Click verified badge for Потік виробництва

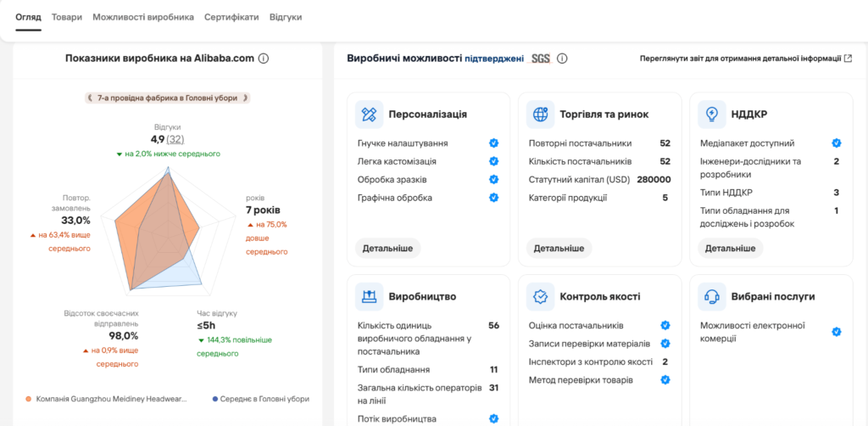coord(494,419)
